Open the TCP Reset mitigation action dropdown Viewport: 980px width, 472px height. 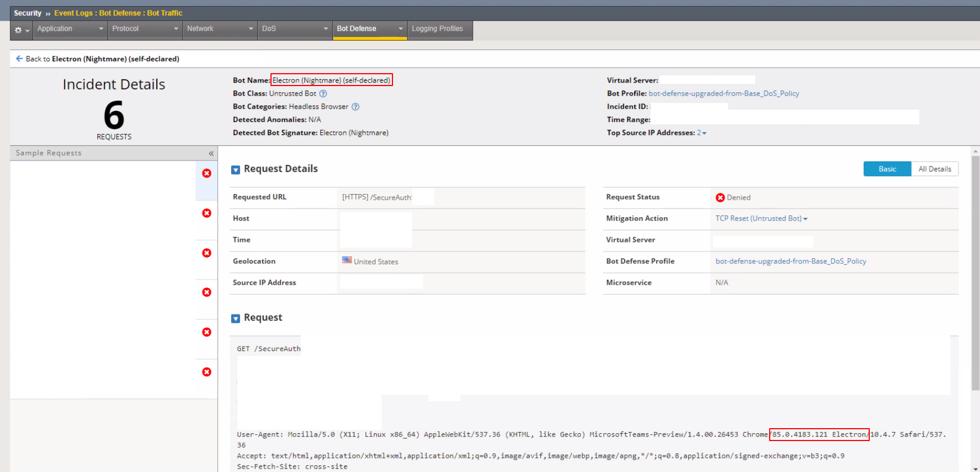point(761,218)
